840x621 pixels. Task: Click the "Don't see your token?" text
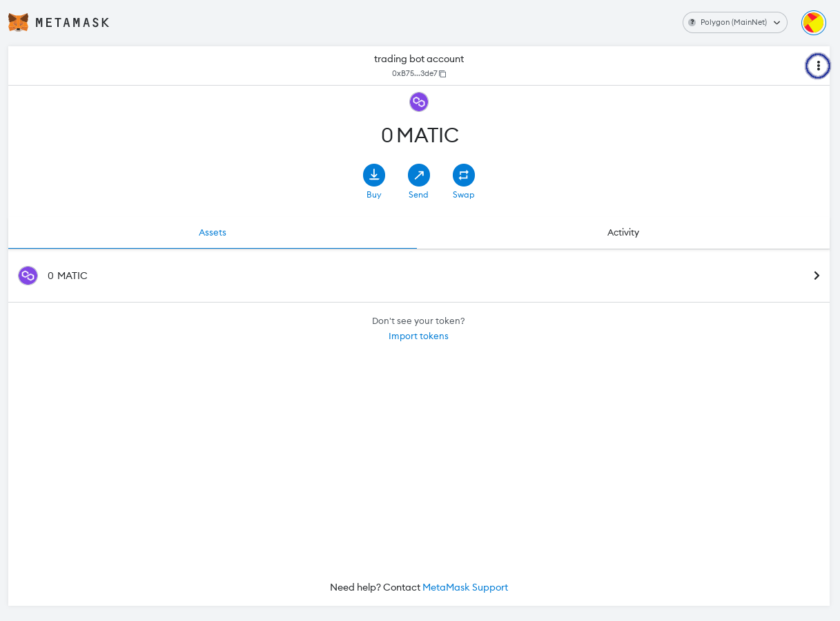tap(418, 321)
